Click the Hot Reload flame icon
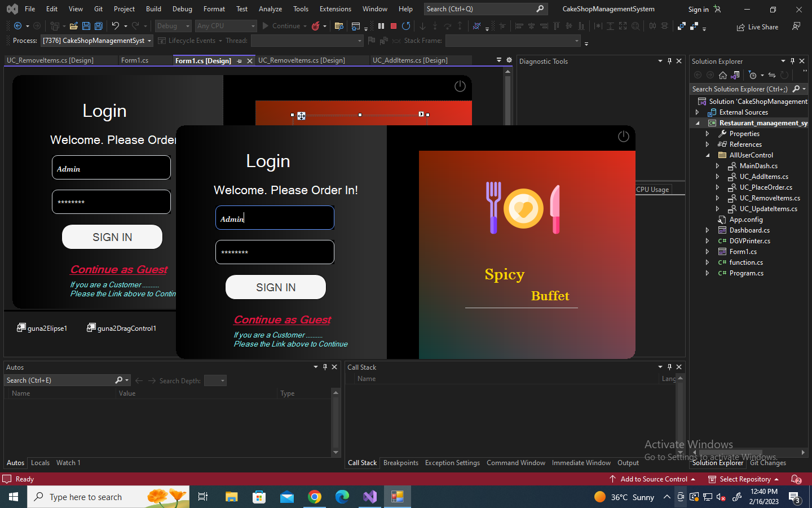 [x=316, y=26]
